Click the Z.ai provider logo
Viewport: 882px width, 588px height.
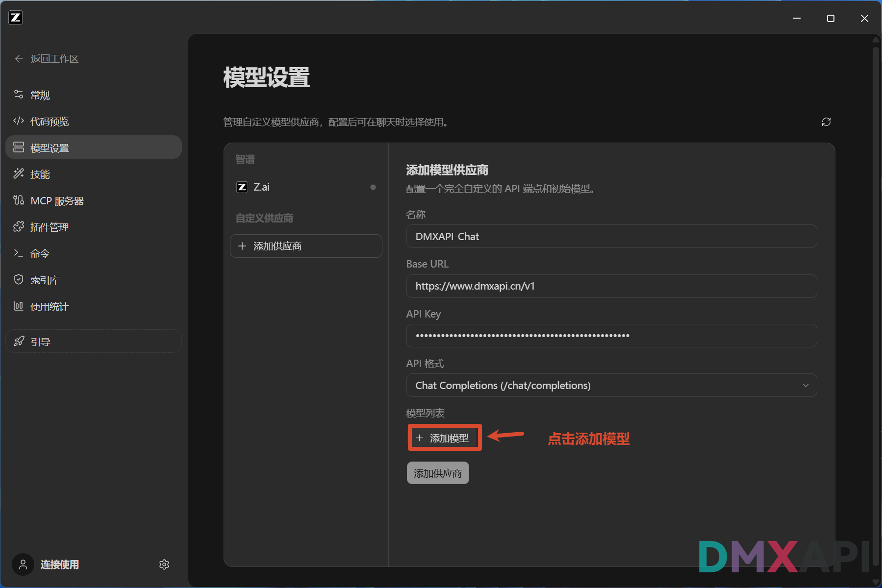coord(242,187)
